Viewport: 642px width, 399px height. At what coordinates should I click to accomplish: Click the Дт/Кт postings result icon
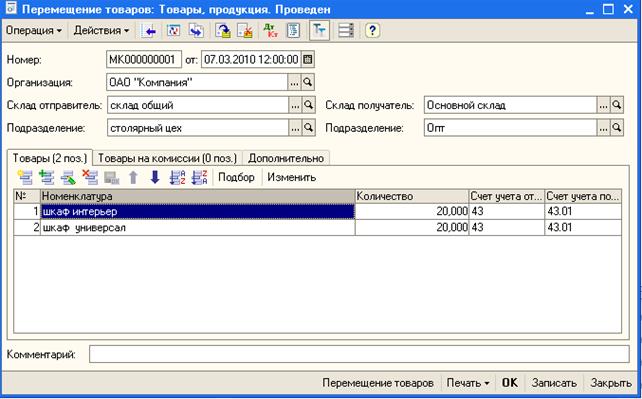click(271, 31)
